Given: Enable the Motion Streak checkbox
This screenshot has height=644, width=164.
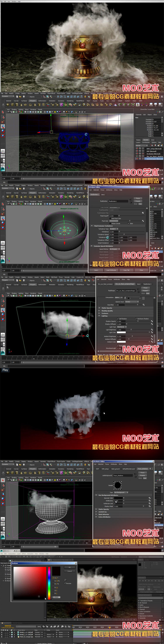Looking at the screenshot, I should [x=110, y=224].
